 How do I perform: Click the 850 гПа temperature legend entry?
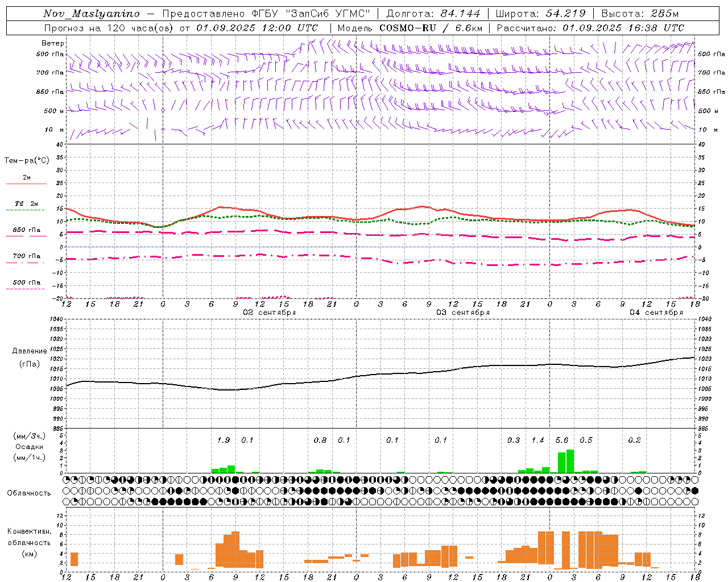click(x=27, y=230)
